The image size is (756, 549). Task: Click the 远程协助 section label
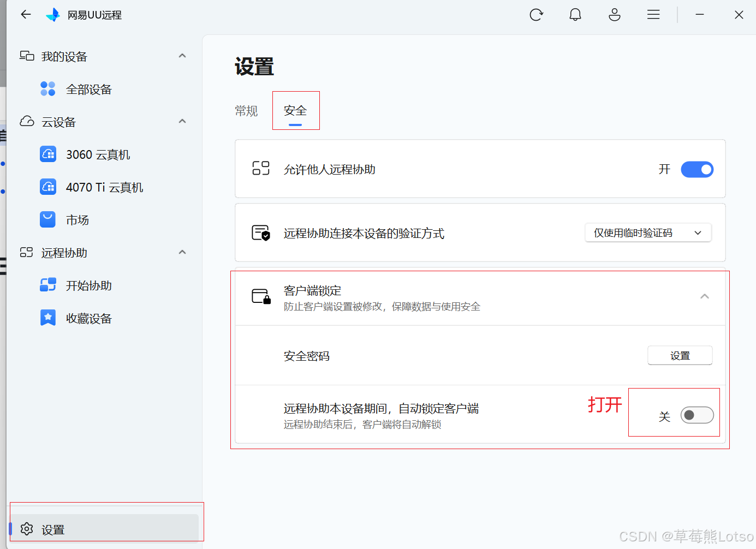[64, 253]
